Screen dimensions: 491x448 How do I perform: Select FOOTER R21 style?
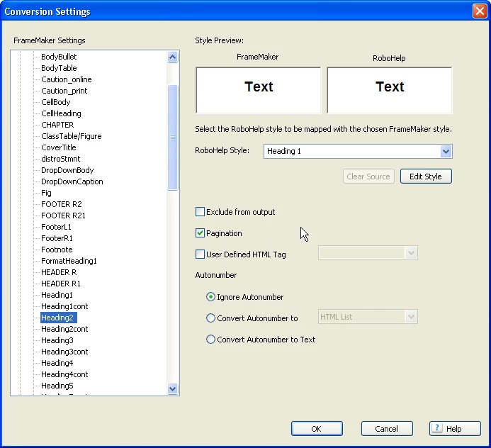point(63,215)
